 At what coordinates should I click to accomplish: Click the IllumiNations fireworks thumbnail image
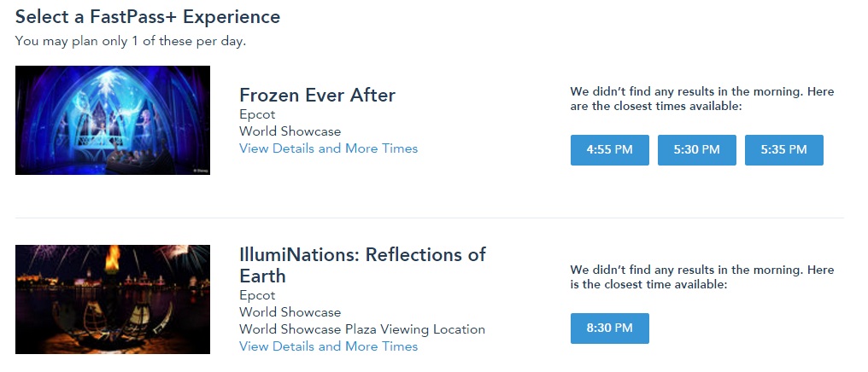point(113,299)
